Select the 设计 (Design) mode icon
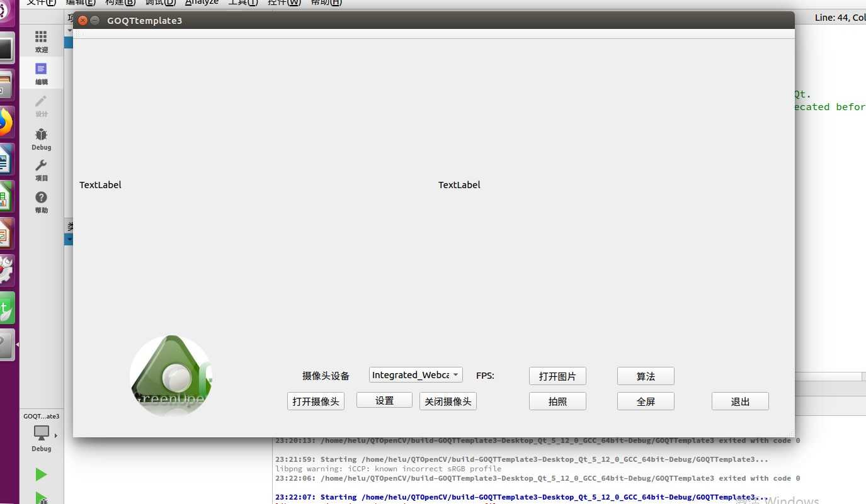Viewport: 866px width, 504px height. 41,106
